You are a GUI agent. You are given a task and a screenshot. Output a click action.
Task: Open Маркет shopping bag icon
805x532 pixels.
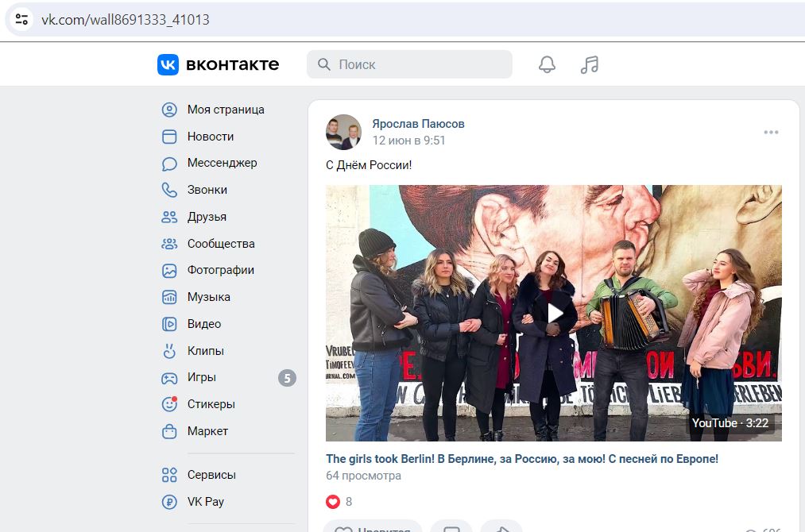pyautogui.click(x=169, y=431)
